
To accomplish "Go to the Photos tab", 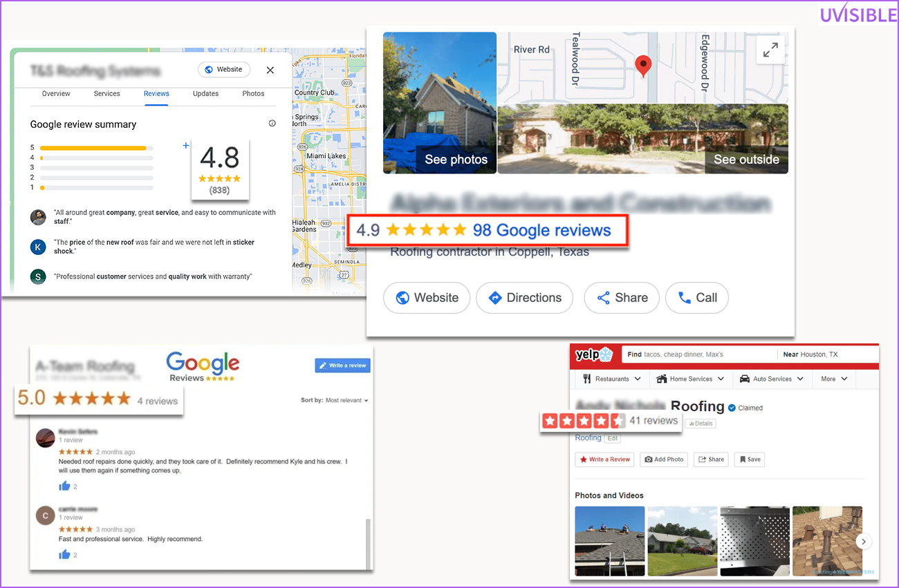I will click(x=253, y=94).
